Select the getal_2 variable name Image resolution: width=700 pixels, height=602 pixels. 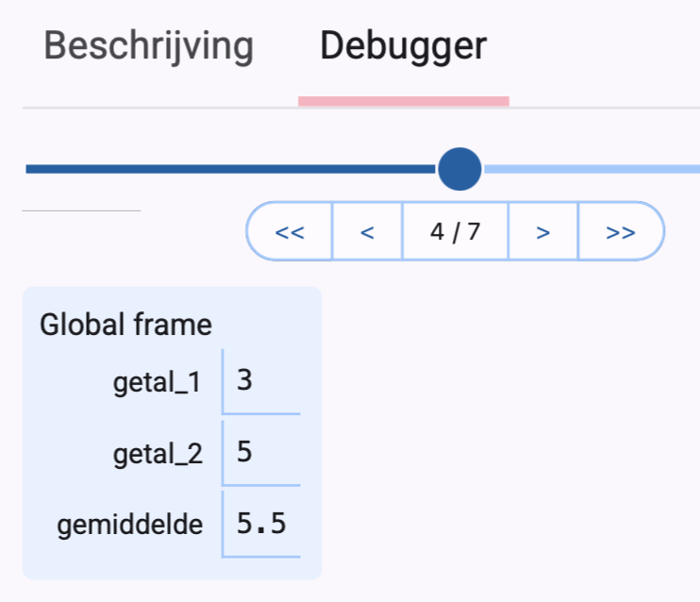[x=157, y=454]
